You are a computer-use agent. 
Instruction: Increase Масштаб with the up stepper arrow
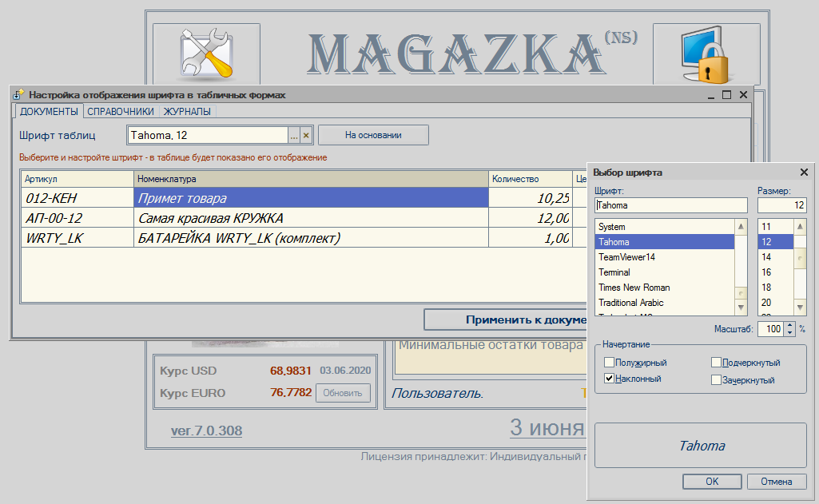pos(789,325)
